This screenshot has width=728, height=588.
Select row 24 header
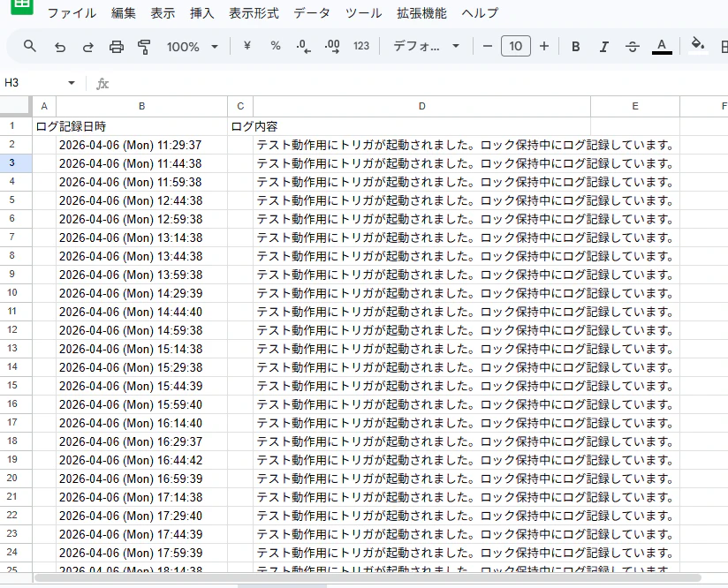pyautogui.click(x=16, y=553)
